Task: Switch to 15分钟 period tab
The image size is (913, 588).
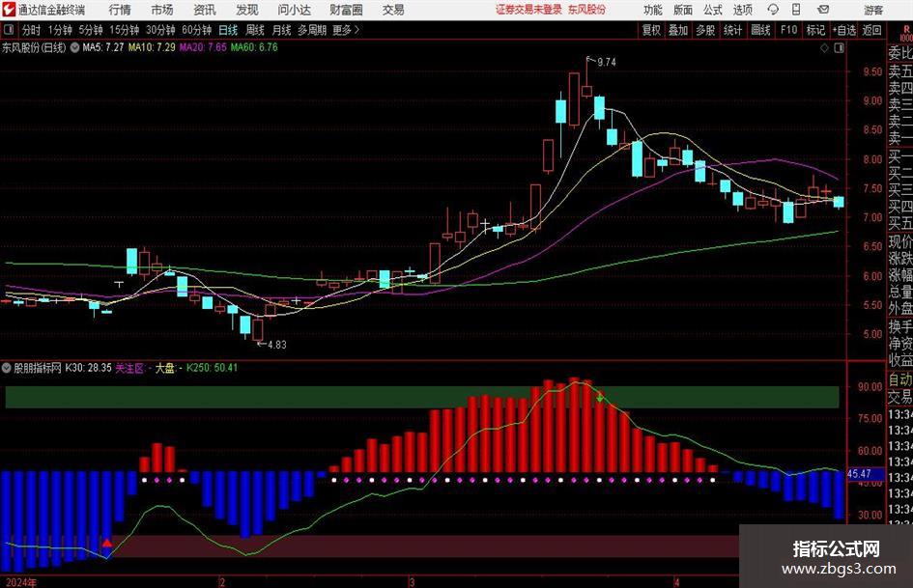Action: coord(125,30)
